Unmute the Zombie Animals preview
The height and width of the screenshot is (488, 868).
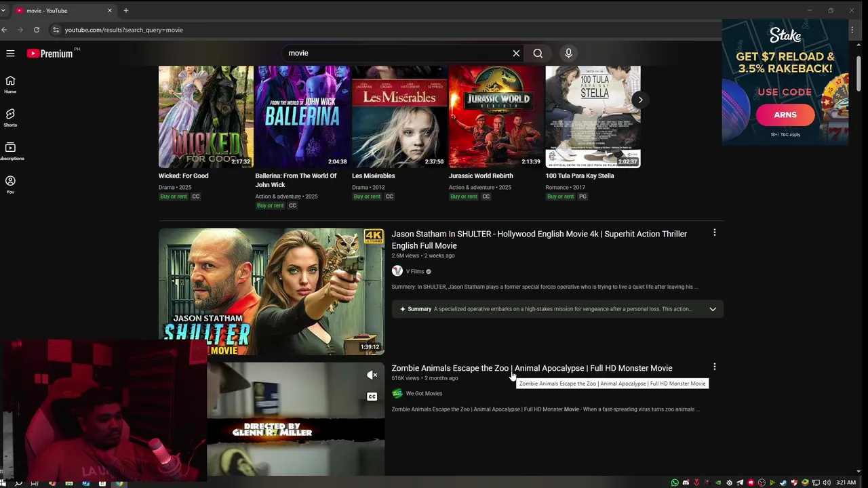pyautogui.click(x=372, y=375)
